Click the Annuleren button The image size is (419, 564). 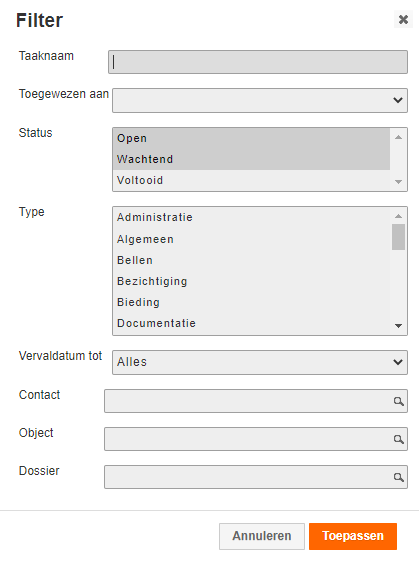coord(262,536)
